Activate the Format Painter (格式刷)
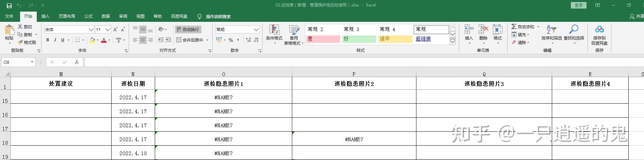This screenshot has height=160, width=644. (27, 42)
